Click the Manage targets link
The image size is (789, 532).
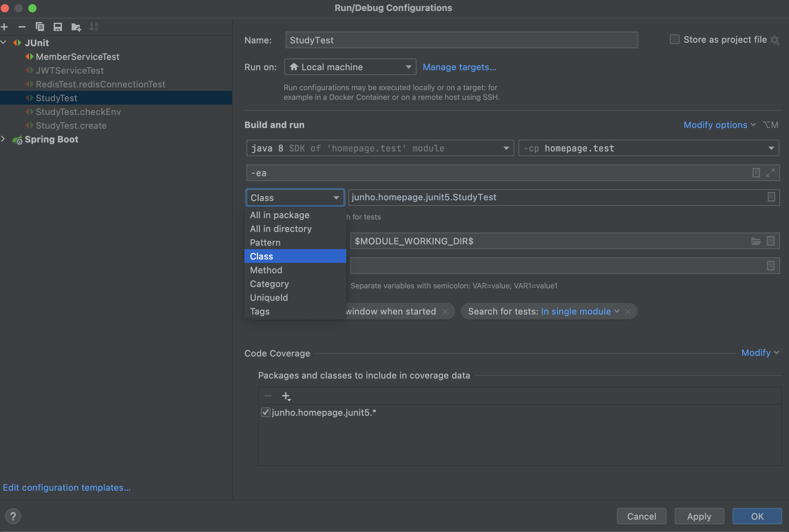459,67
